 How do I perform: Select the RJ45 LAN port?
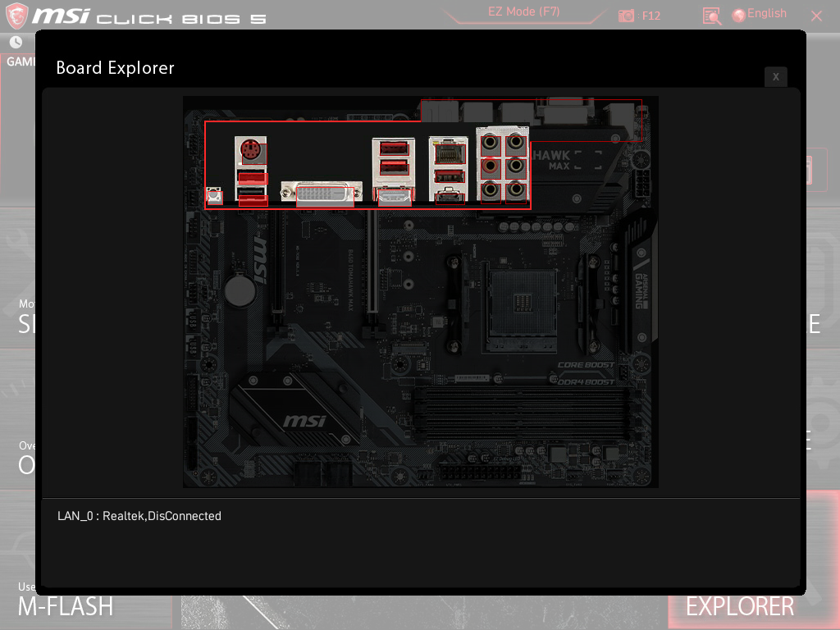[x=450, y=155]
